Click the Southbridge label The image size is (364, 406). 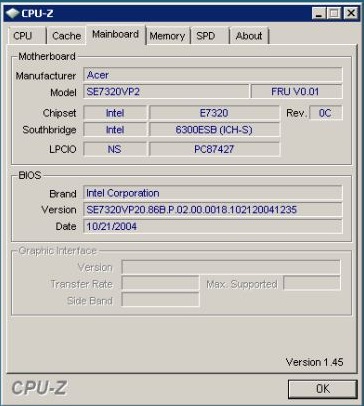(x=49, y=130)
